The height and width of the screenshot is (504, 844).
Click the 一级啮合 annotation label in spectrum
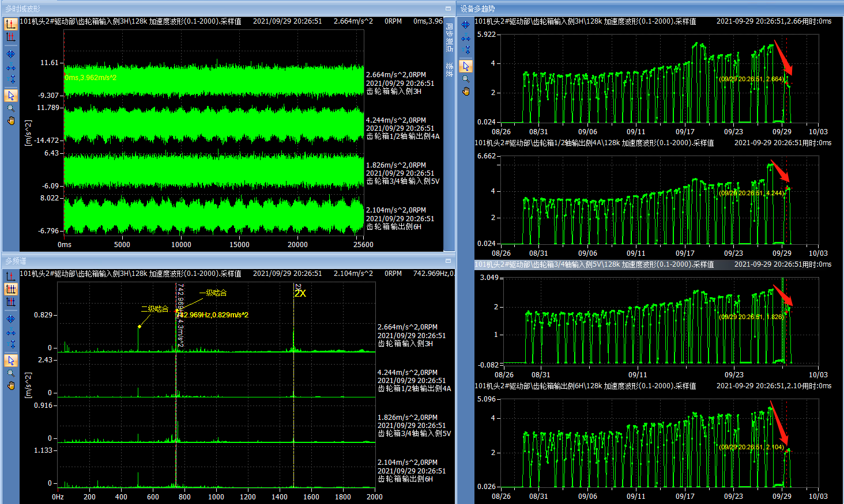tap(213, 293)
